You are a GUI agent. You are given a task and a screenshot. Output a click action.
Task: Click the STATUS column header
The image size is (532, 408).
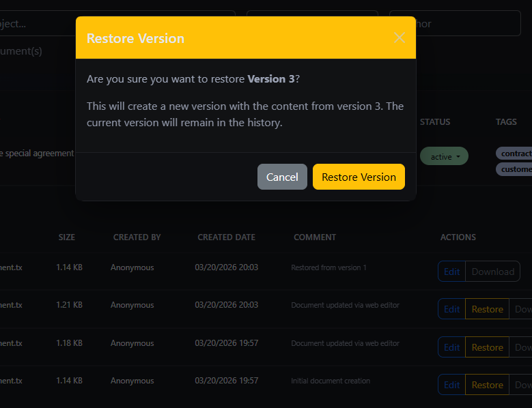[x=435, y=122]
